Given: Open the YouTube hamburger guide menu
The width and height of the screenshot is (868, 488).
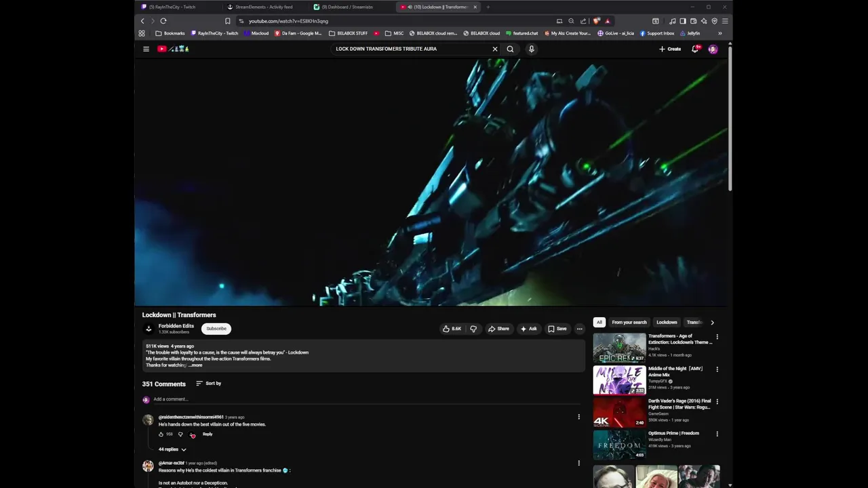Looking at the screenshot, I should [146, 49].
